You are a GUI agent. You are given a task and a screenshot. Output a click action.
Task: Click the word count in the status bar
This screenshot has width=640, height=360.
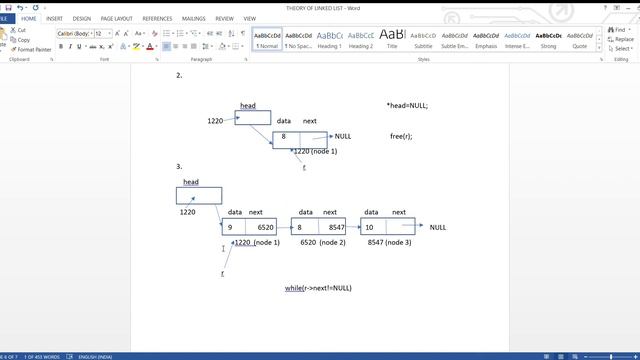point(42,357)
